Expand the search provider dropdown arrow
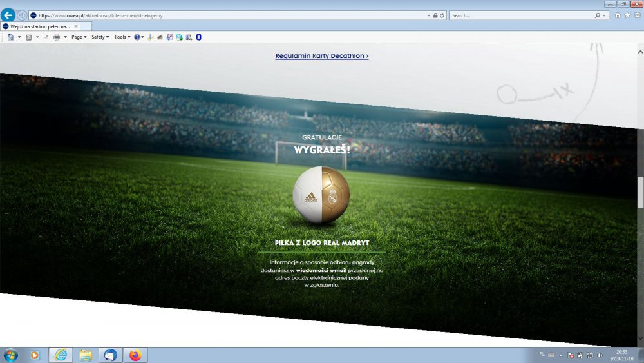 point(605,15)
